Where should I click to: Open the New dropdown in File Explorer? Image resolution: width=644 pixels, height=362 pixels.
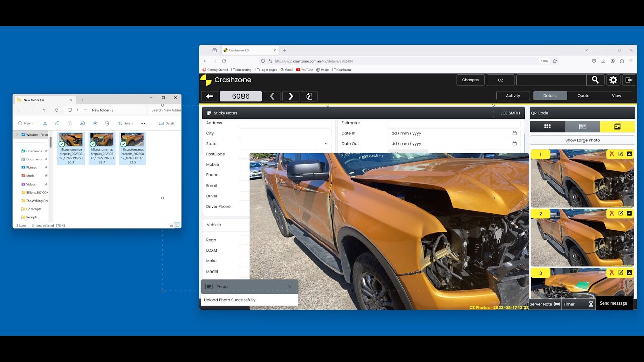(x=26, y=123)
